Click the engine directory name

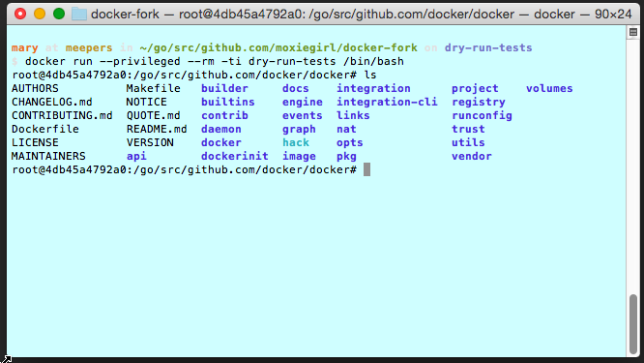303,102
